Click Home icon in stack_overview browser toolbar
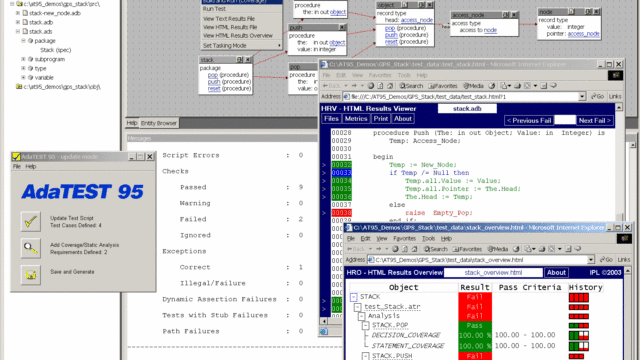Image resolution: width=640 pixels, height=360 pixels. [x=414, y=249]
